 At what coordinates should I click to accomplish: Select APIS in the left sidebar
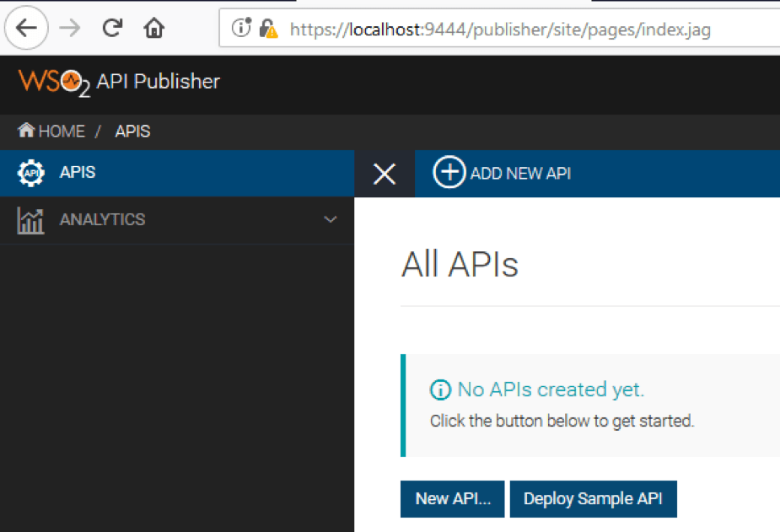coord(177,173)
